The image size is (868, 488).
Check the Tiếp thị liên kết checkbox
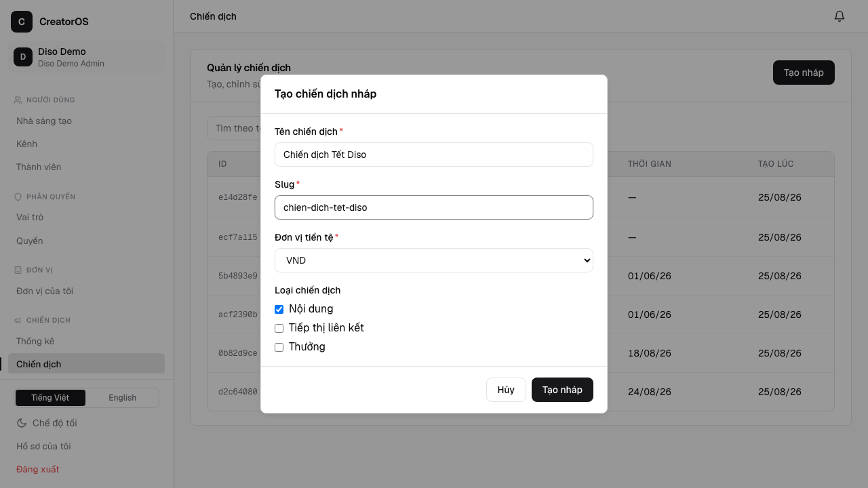279,328
